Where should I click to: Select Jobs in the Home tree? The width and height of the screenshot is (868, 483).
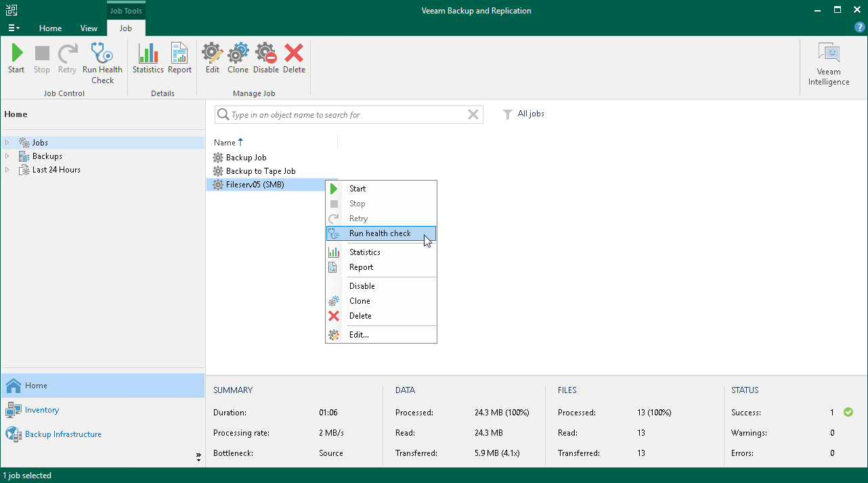point(40,143)
